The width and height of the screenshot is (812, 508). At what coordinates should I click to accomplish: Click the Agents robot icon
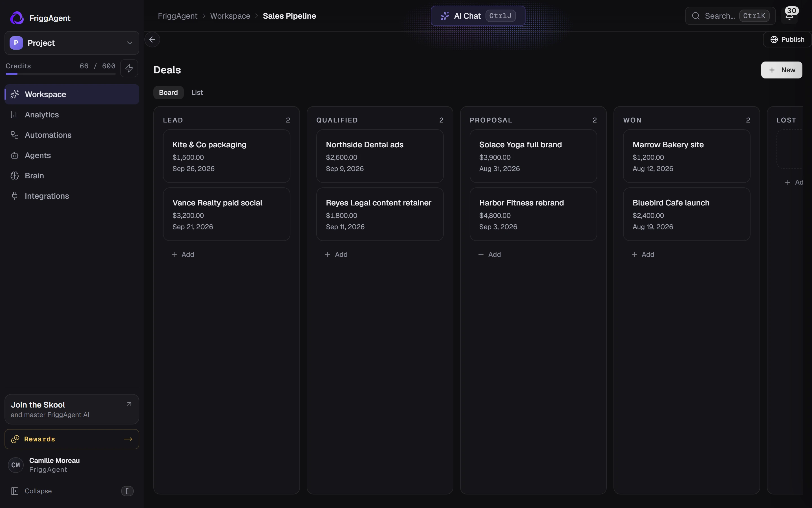[14, 155]
